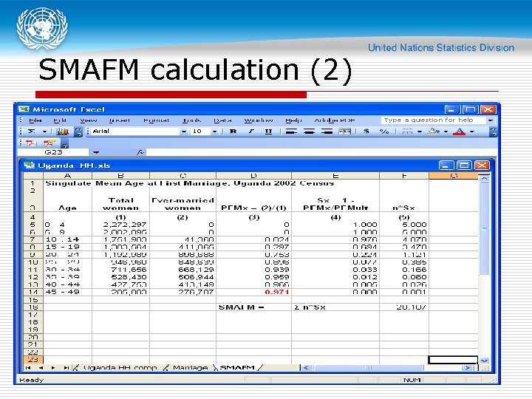The width and height of the screenshot is (532, 399).
Task: Open the Data menu
Action: coord(222,120)
